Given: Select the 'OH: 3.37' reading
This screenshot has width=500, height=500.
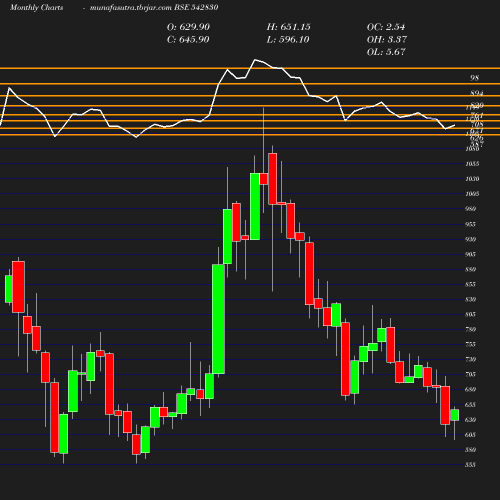Looking at the screenshot, I should coord(387,40).
